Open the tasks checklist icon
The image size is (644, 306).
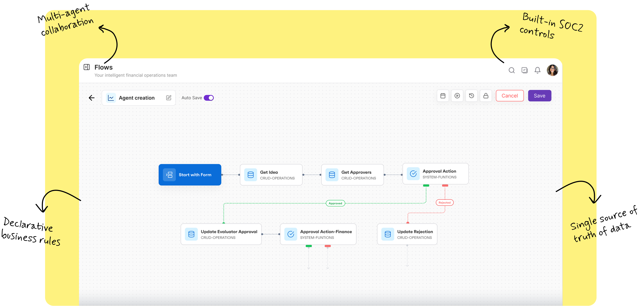point(524,70)
